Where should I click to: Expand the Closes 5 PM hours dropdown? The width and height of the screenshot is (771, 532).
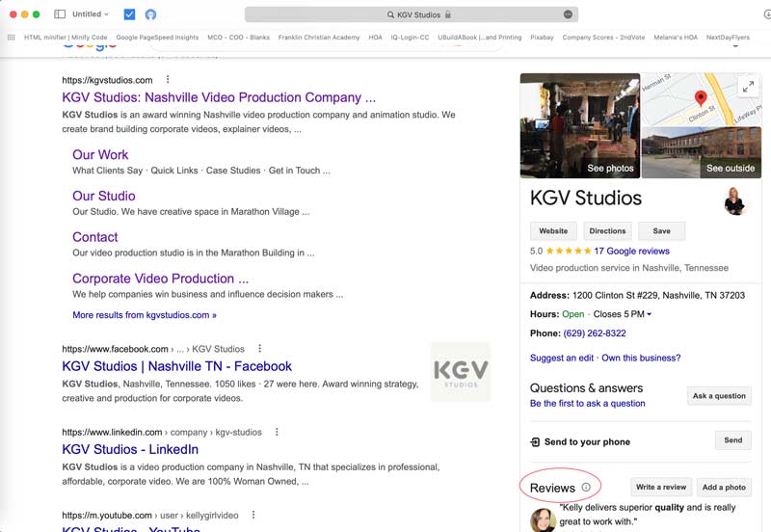coord(623,314)
